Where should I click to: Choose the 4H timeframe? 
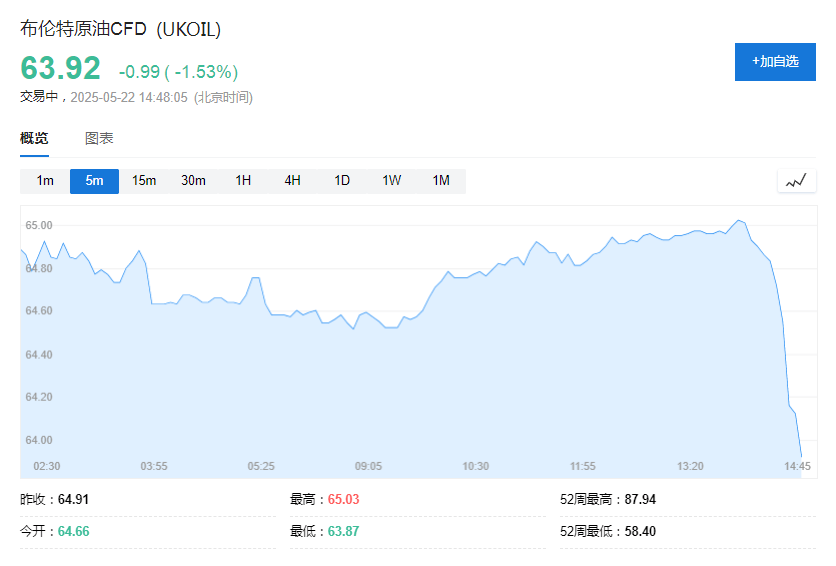pos(292,181)
